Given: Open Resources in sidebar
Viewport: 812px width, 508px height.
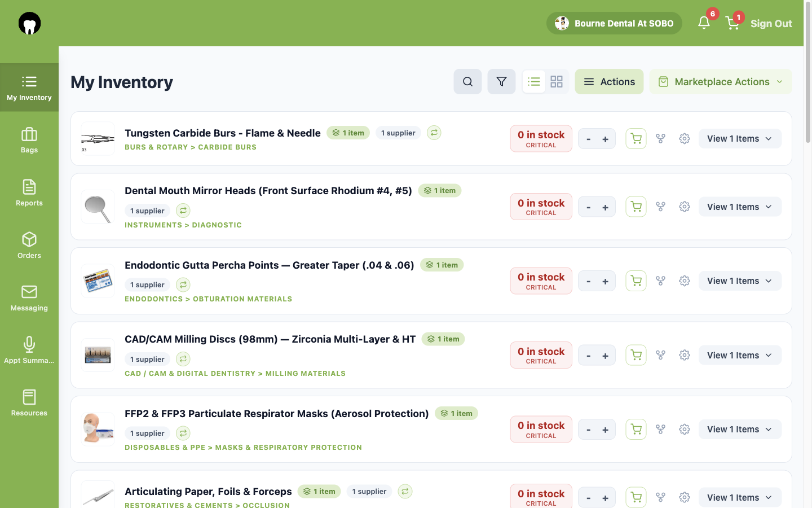Looking at the screenshot, I should [x=29, y=403].
